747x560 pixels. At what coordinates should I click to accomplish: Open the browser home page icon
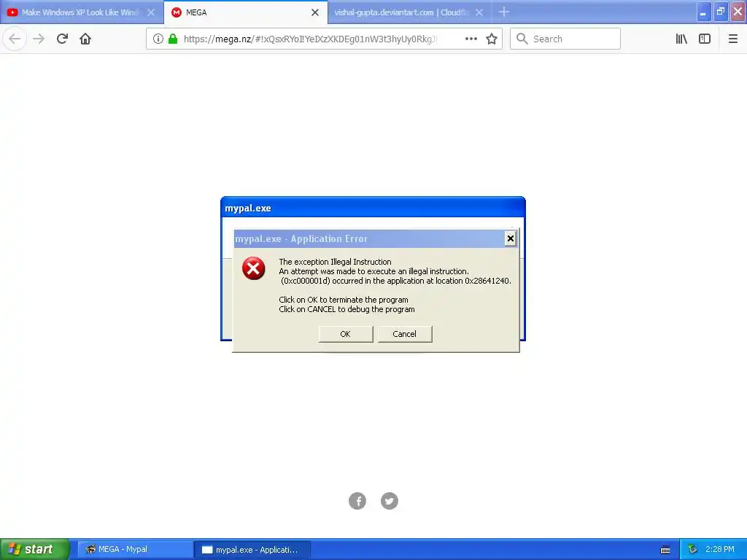85,39
